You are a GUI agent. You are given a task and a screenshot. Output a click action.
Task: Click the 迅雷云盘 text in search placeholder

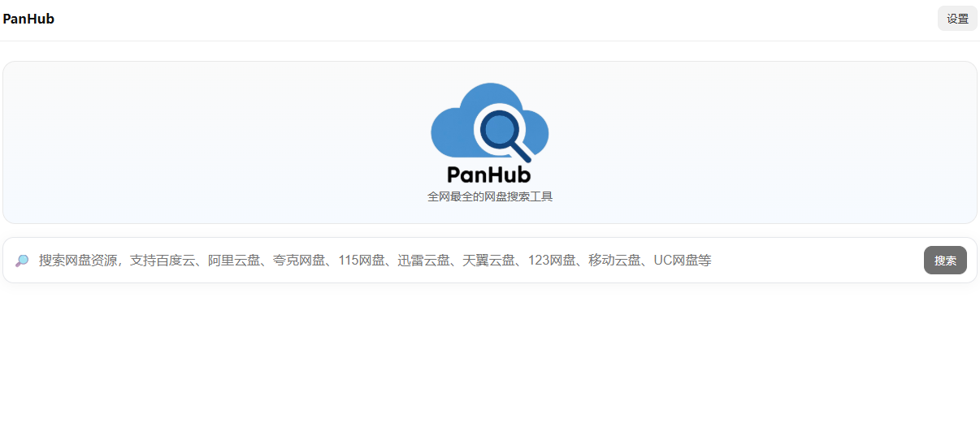click(x=424, y=261)
